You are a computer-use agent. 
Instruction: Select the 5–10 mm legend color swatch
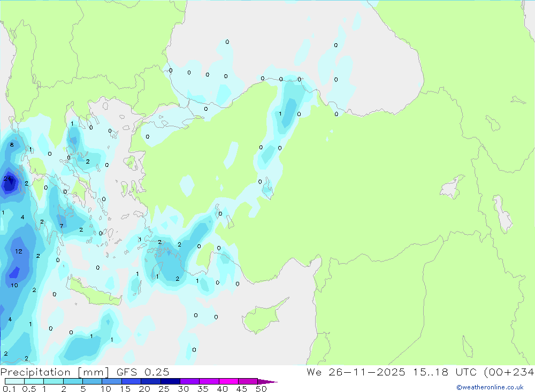[93, 381]
